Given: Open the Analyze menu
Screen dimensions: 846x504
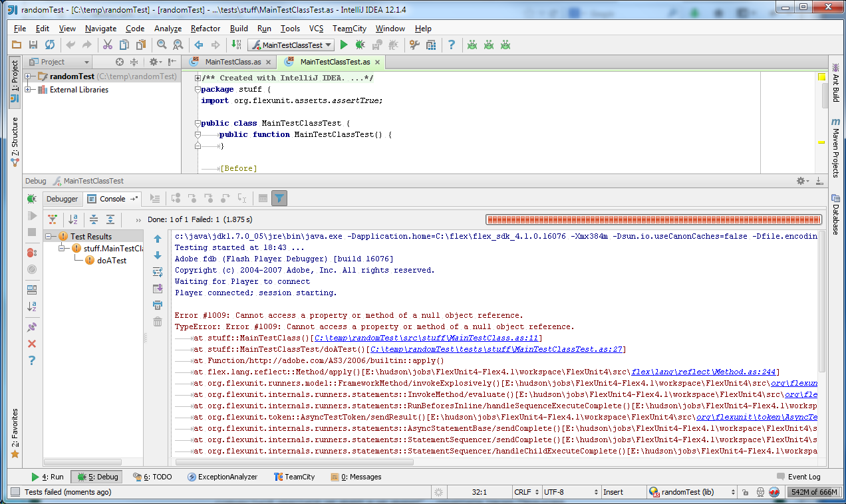Looking at the screenshot, I should pyautogui.click(x=168, y=29).
